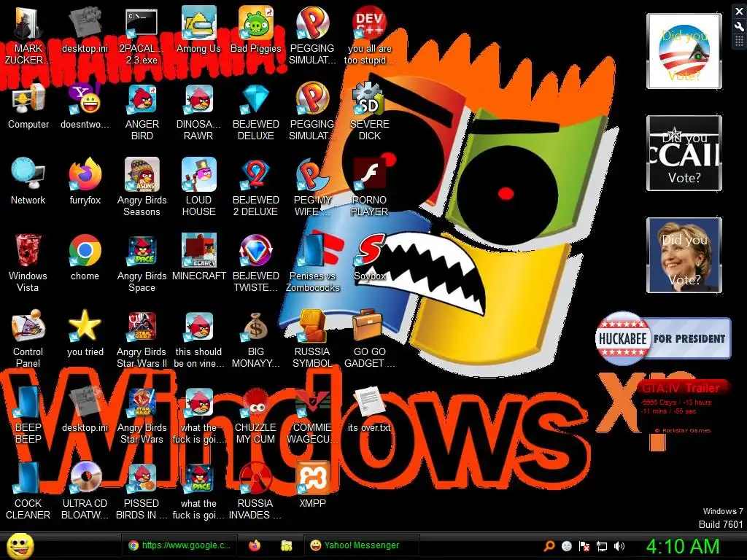Click the network tray icon
747x560 pixels.
[602, 546]
